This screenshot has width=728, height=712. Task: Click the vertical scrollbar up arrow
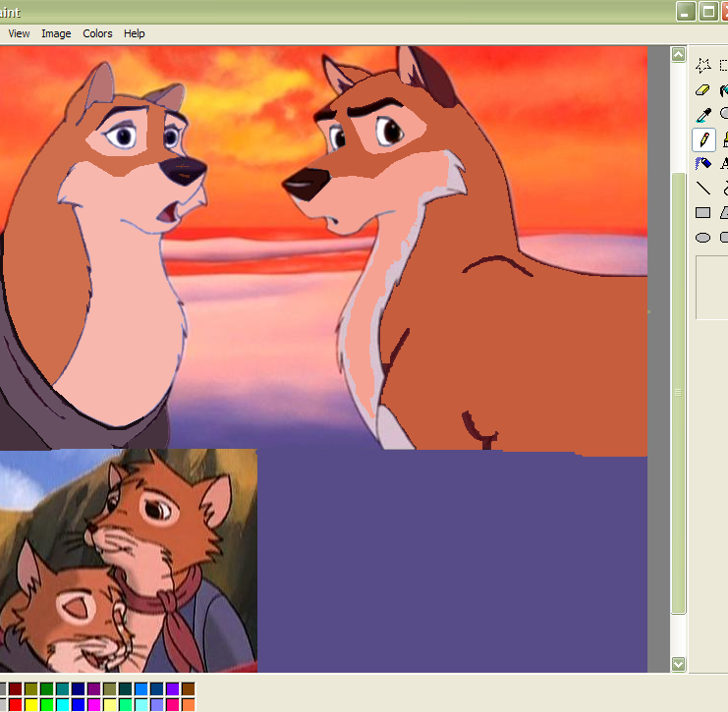[678, 55]
